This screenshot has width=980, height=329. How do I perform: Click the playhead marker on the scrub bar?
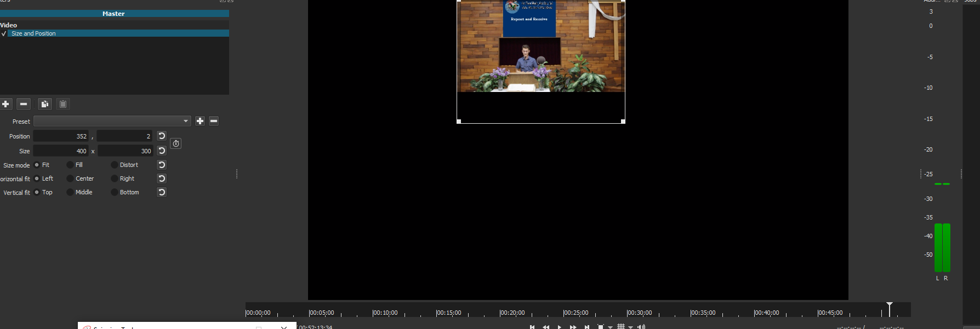[x=890, y=309]
